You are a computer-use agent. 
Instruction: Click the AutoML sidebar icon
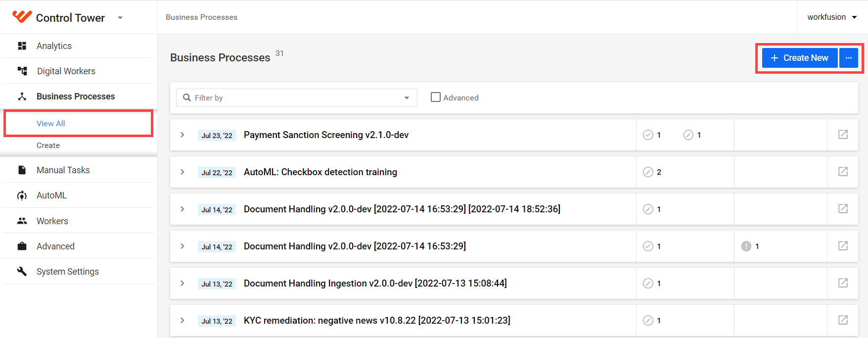22,195
